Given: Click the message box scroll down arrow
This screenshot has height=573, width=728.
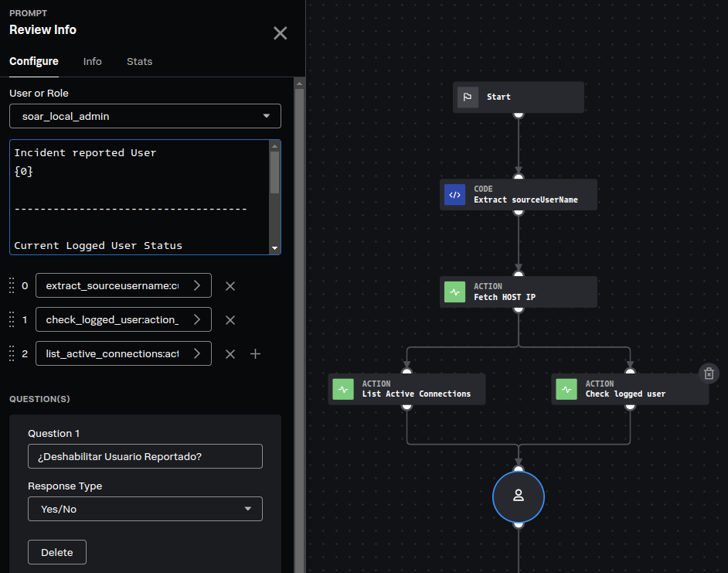Looking at the screenshot, I should (275, 248).
